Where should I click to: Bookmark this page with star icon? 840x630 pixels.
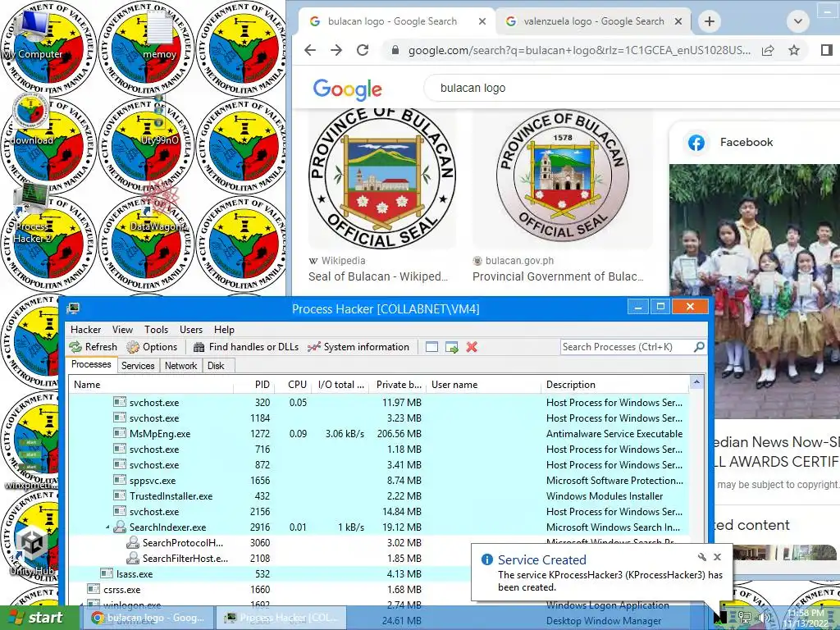tap(794, 50)
